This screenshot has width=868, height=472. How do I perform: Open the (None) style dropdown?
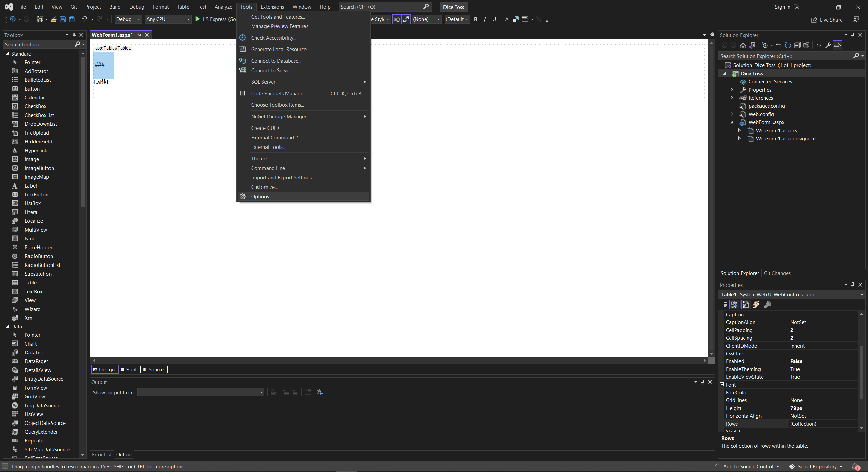[427, 19]
